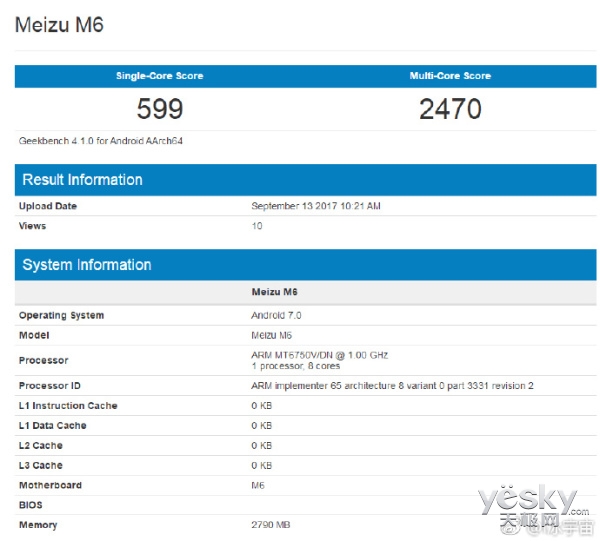600x541 pixels.
Task: Click the Meizu M6 page title
Action: [59, 25]
